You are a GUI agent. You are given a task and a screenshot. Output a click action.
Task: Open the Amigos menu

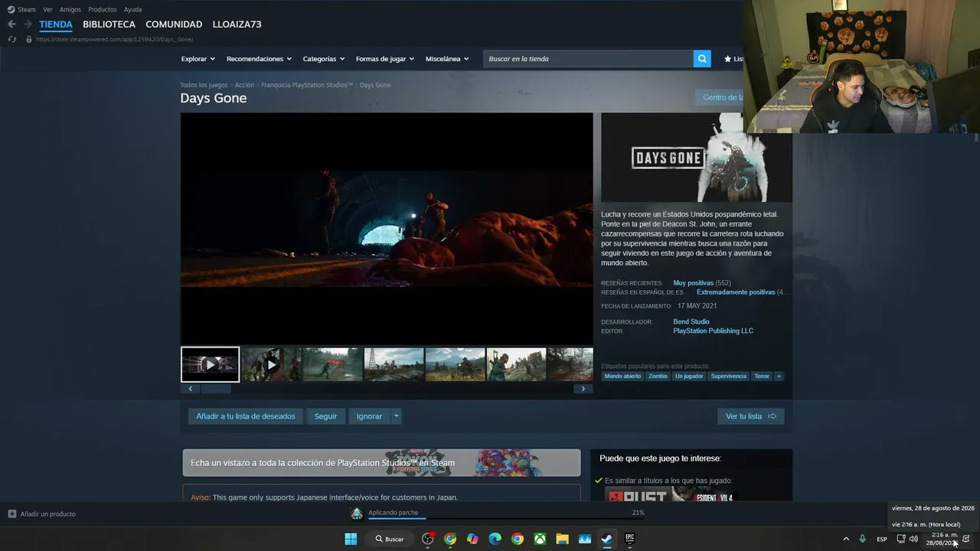(70, 9)
